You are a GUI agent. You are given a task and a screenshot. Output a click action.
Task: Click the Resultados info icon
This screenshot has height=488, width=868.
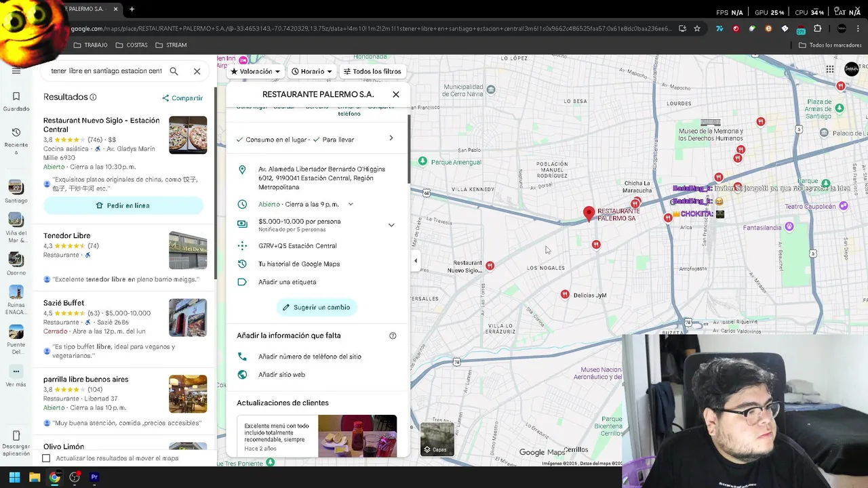click(93, 97)
